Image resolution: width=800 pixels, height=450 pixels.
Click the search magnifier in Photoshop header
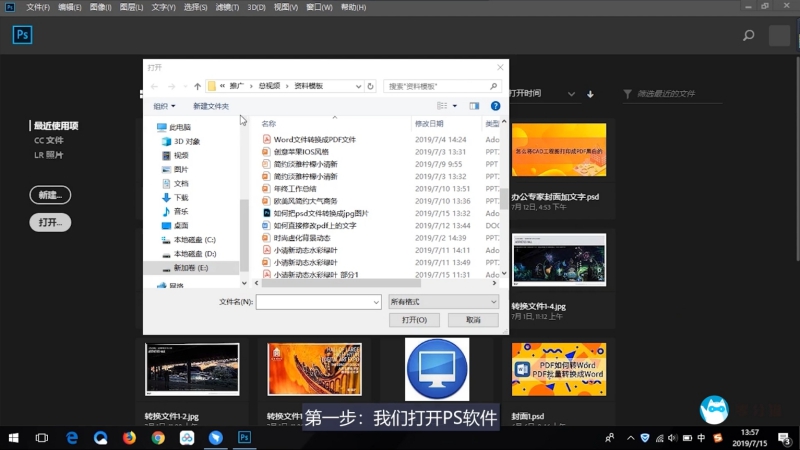pyautogui.click(x=748, y=36)
